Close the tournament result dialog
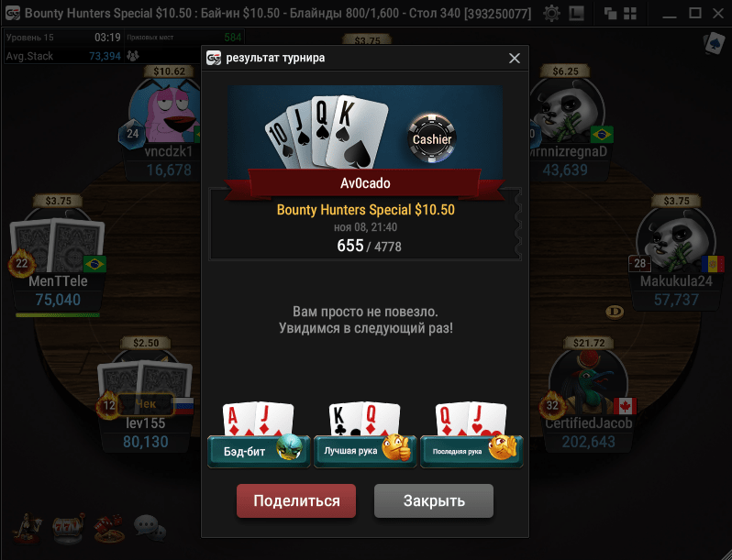The image size is (732, 560). click(x=515, y=58)
